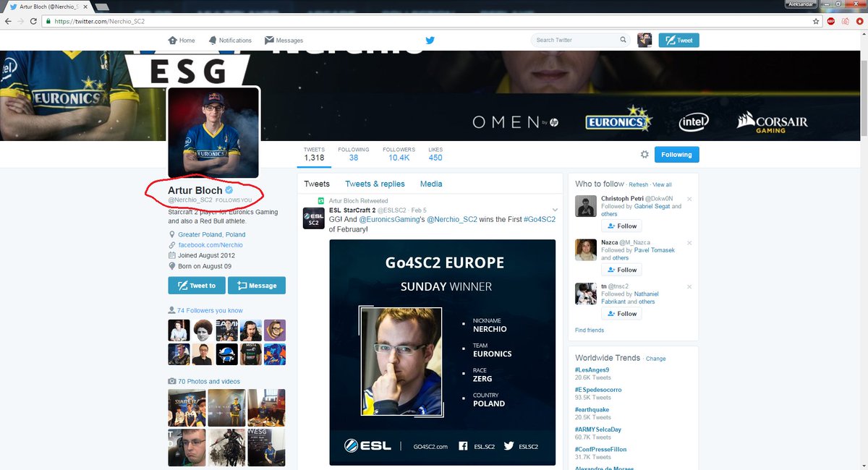
Task: Open 70 Photos and videos link
Action: click(x=209, y=381)
